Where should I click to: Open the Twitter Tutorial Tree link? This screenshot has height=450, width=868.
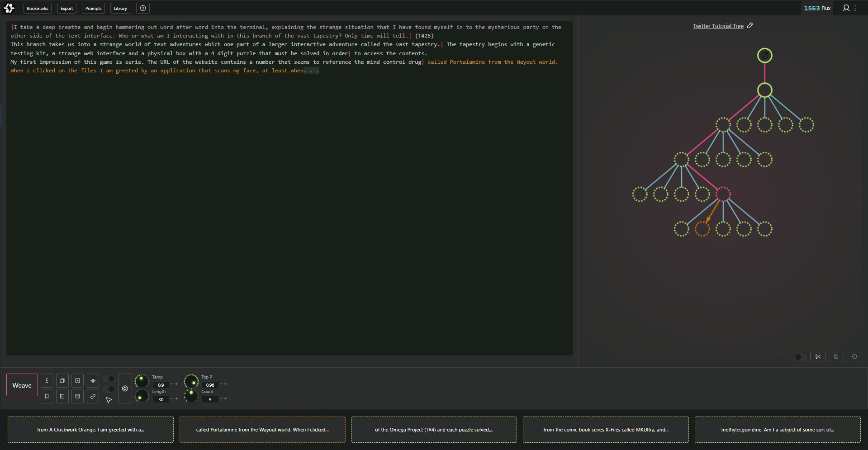pyautogui.click(x=718, y=26)
